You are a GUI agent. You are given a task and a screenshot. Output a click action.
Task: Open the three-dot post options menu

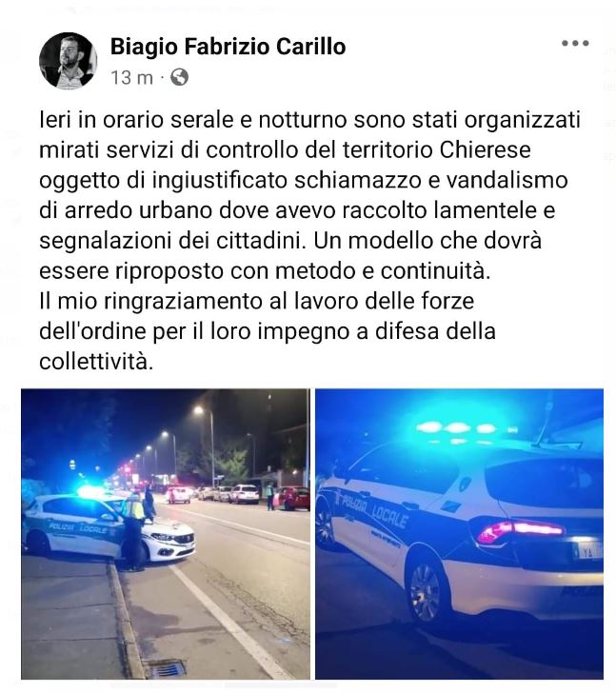pyautogui.click(x=575, y=44)
